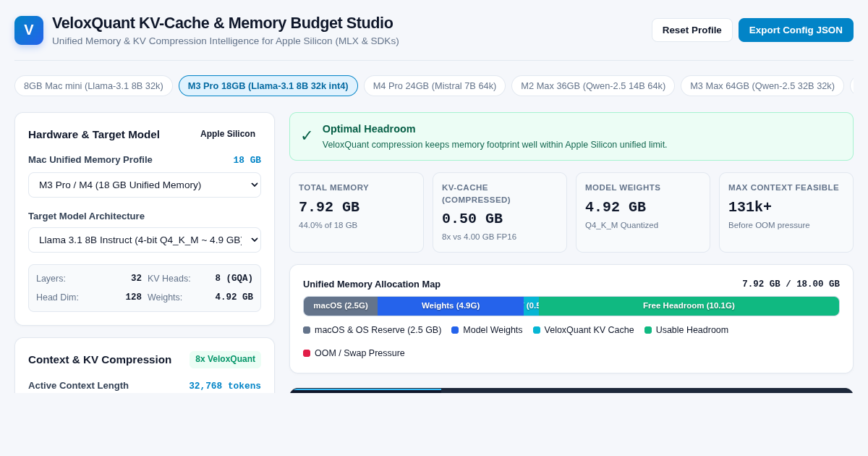The height and width of the screenshot is (456, 868).
Task: Click the macOS (2.5G) bar segment
Action: [341, 305]
